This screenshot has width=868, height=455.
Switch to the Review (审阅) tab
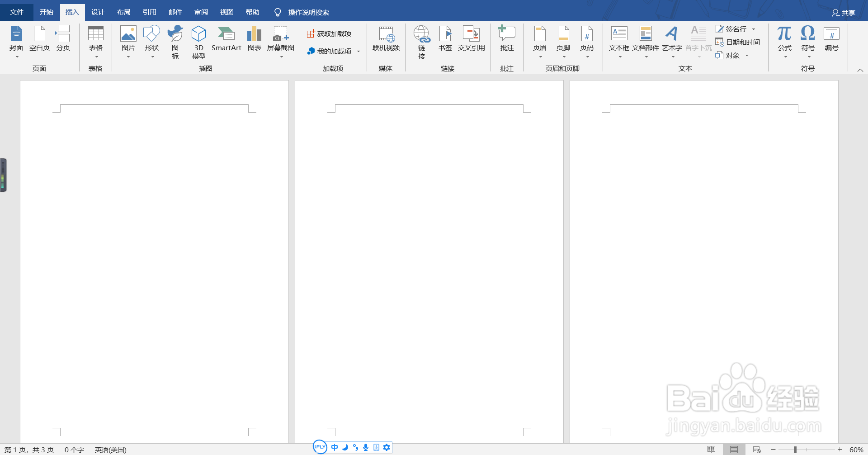(x=201, y=12)
